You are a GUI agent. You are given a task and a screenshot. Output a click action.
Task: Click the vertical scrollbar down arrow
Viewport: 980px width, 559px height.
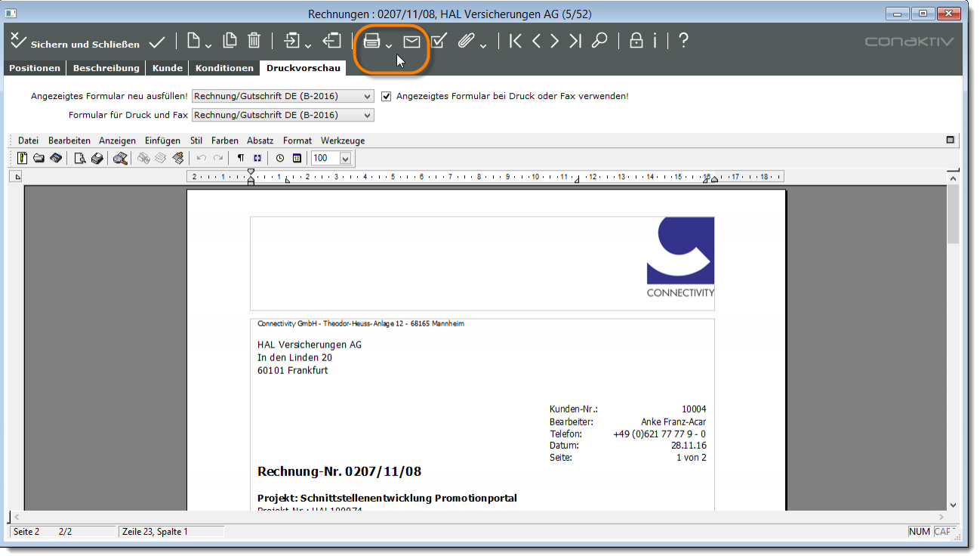click(953, 505)
